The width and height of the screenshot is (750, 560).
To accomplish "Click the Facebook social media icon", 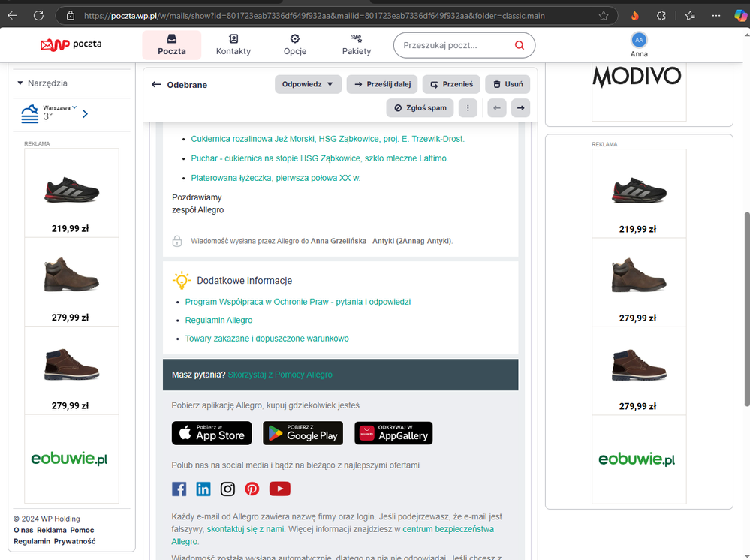I will 179,489.
